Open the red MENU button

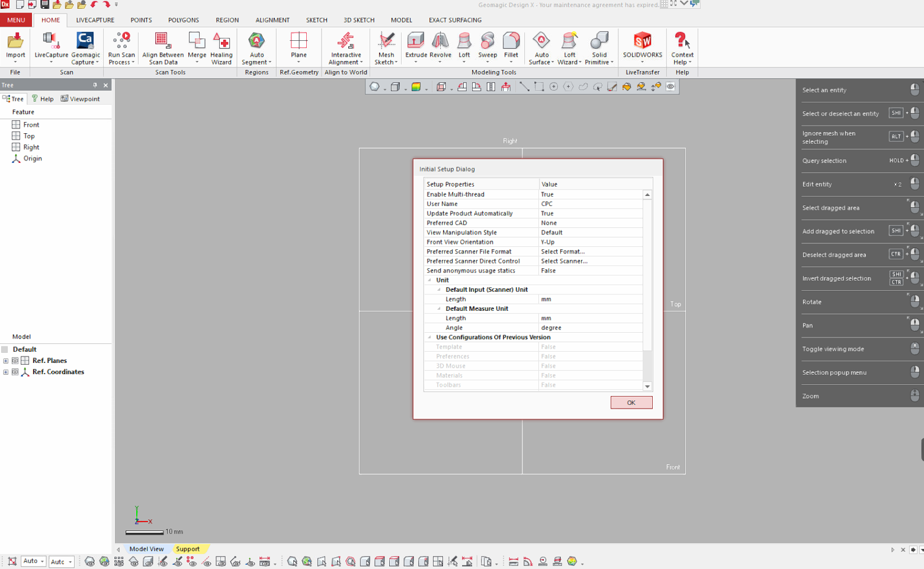16,20
